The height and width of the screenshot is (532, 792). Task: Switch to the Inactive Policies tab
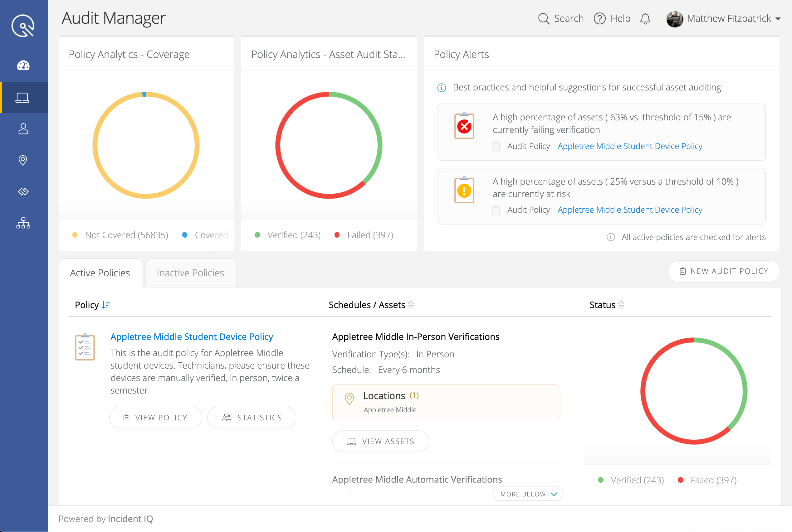pos(190,273)
